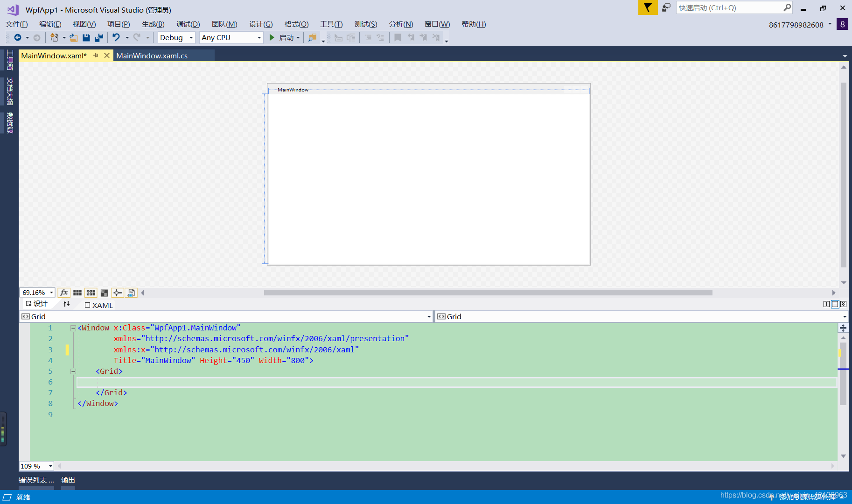
Task: Open the 调试(D) menu
Action: coord(189,24)
